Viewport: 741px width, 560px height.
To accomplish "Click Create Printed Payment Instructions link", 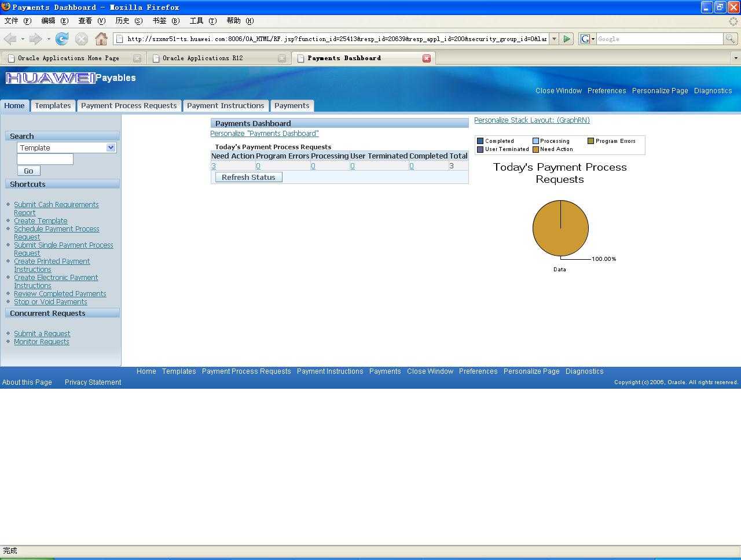I will pos(52,265).
